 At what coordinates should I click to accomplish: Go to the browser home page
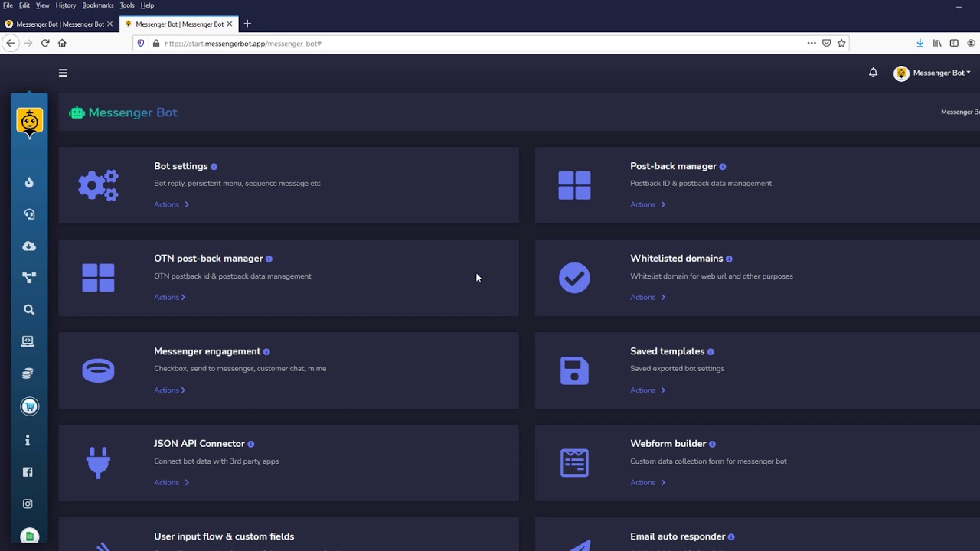point(62,44)
